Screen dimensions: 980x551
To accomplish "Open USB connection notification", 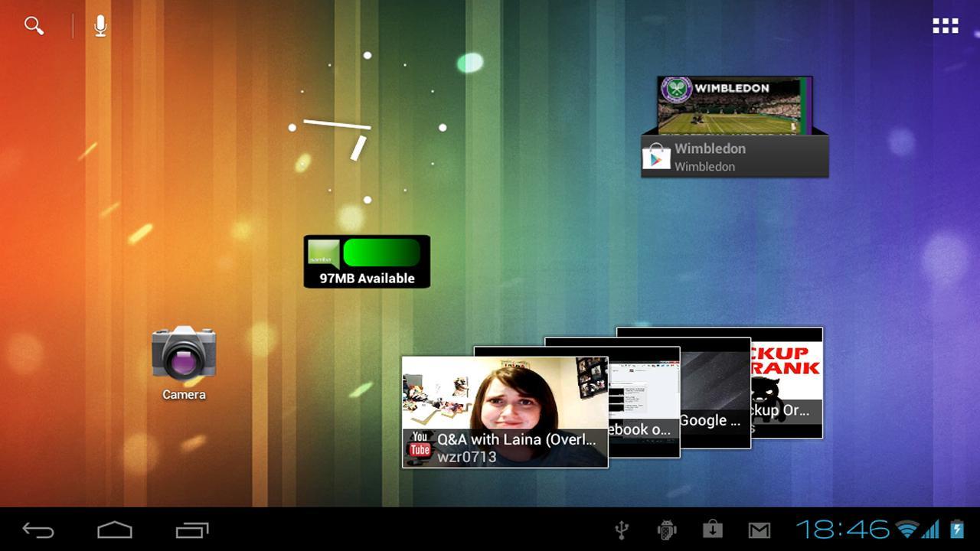I will coord(622,530).
